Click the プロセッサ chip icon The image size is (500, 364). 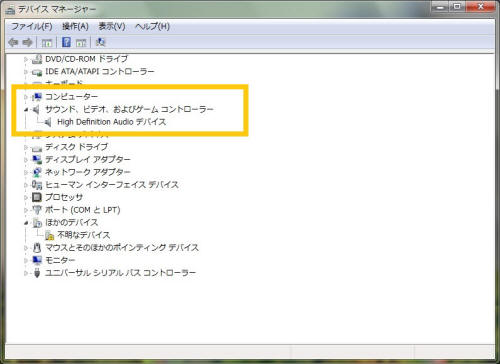pyautogui.click(x=37, y=197)
